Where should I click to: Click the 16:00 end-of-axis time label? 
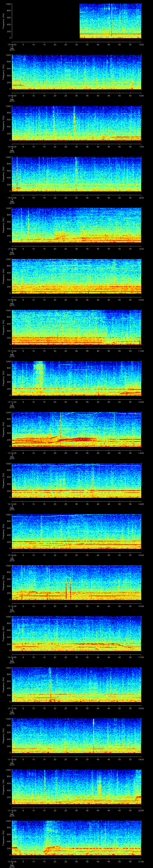tap(141, 606)
